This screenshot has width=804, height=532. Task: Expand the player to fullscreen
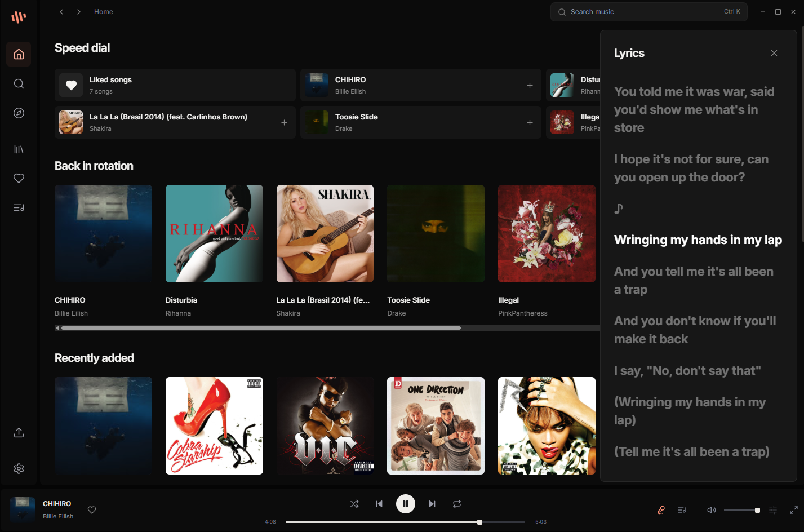pyautogui.click(x=794, y=510)
